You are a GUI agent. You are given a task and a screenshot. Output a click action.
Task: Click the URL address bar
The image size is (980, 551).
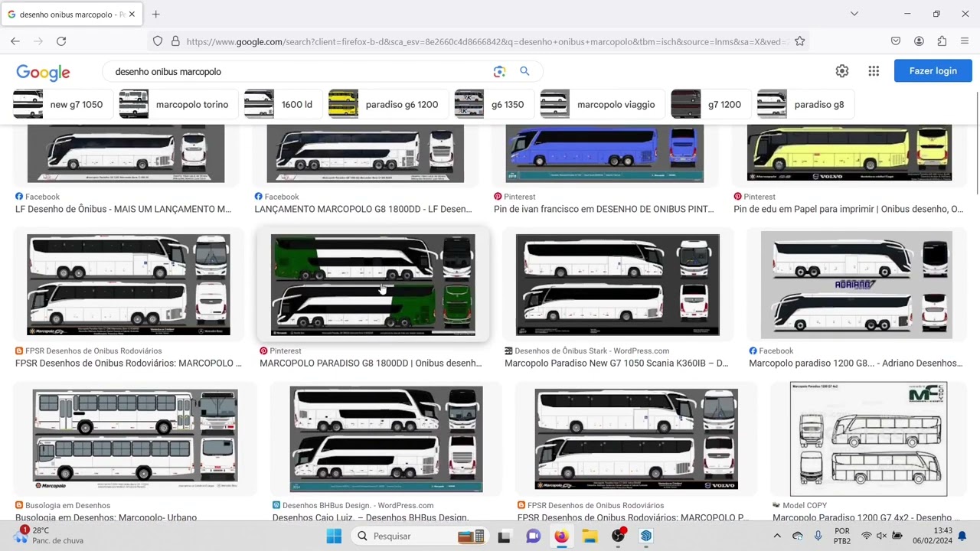pyautogui.click(x=486, y=41)
